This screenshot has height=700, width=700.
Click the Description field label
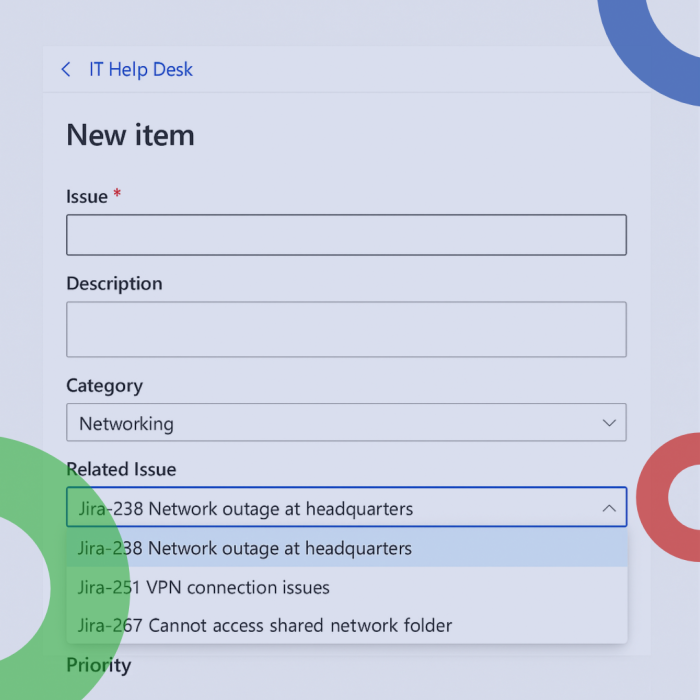[114, 284]
